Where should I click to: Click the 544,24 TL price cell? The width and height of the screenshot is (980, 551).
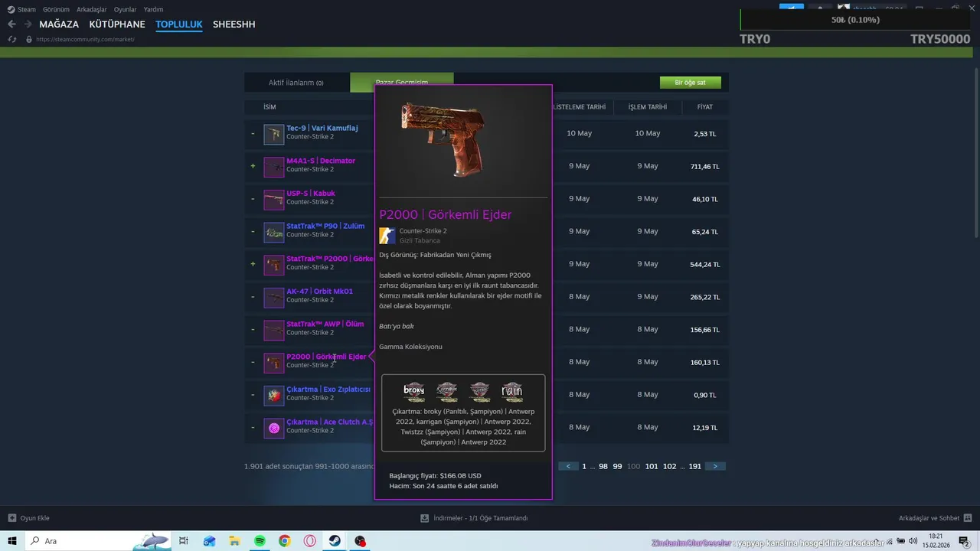pos(705,264)
